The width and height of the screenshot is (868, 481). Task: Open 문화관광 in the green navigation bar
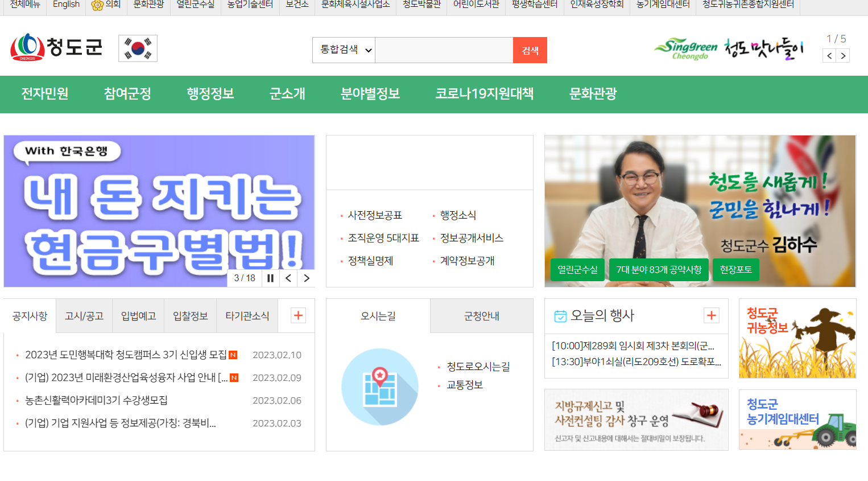point(592,94)
